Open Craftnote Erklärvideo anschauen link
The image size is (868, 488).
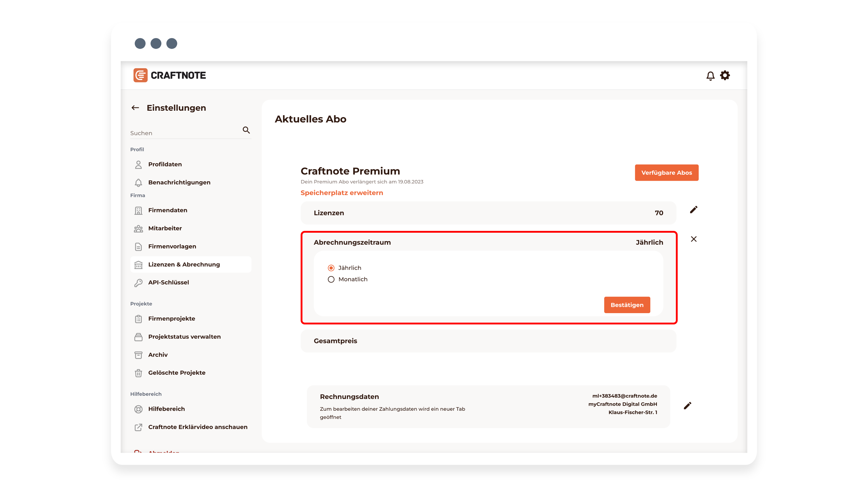[x=198, y=427]
